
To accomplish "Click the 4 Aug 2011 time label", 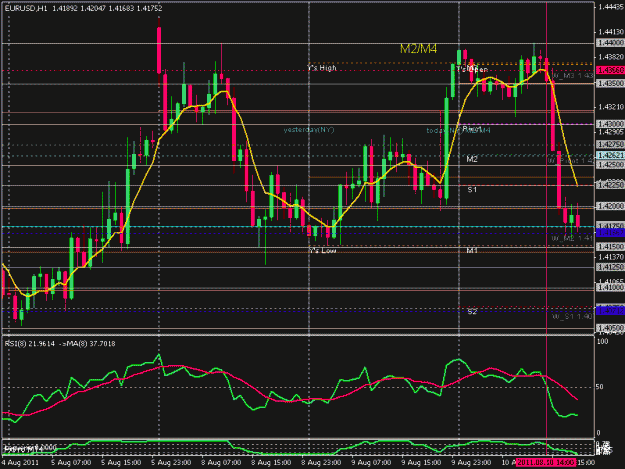I will [x=20, y=463].
